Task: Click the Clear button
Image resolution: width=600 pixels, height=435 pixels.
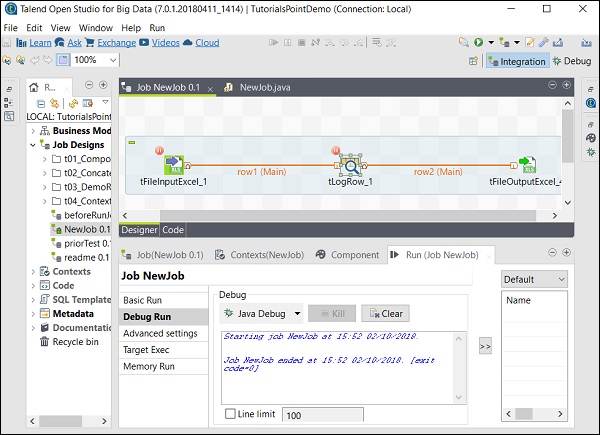Action: [385, 314]
